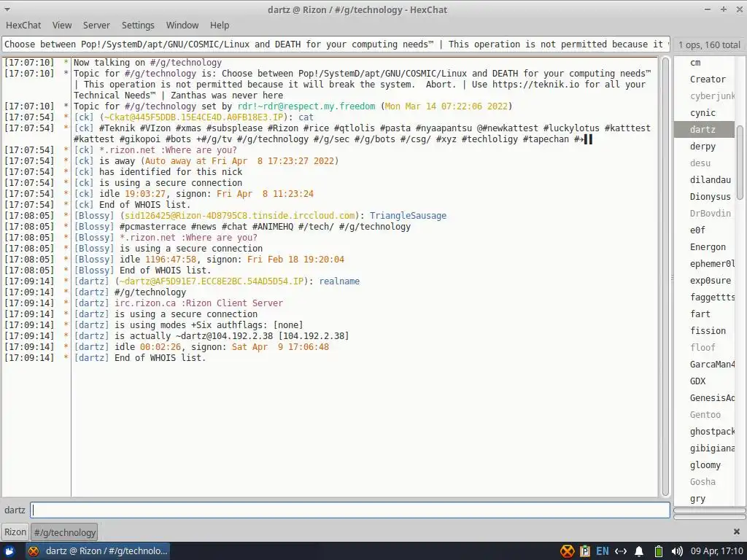Open the Settings menu
This screenshot has width=747, height=560.
[138, 26]
